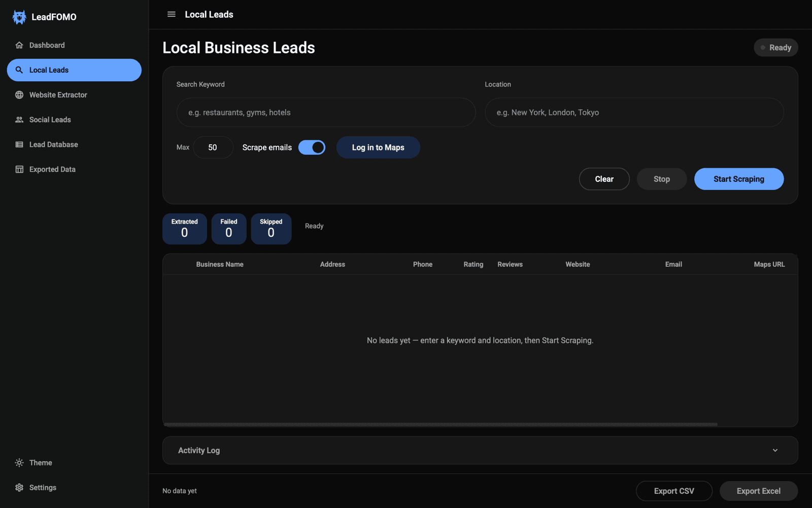Click the Dashboard home icon

(x=19, y=45)
